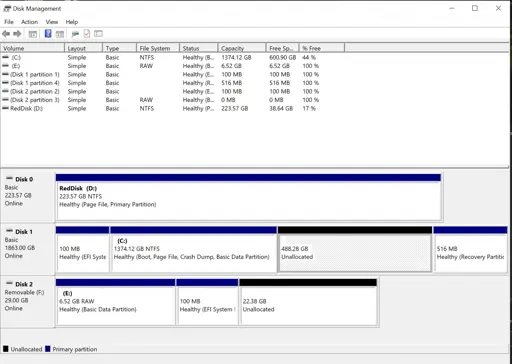Click the Show/Hide Action Pane icon
Screen dimensions: 512x364
(x=60, y=34)
